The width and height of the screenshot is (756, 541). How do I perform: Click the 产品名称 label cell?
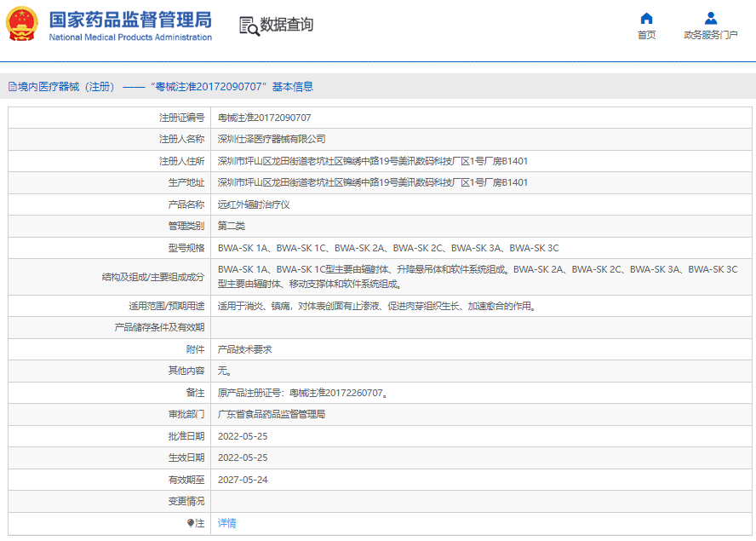click(x=110, y=204)
